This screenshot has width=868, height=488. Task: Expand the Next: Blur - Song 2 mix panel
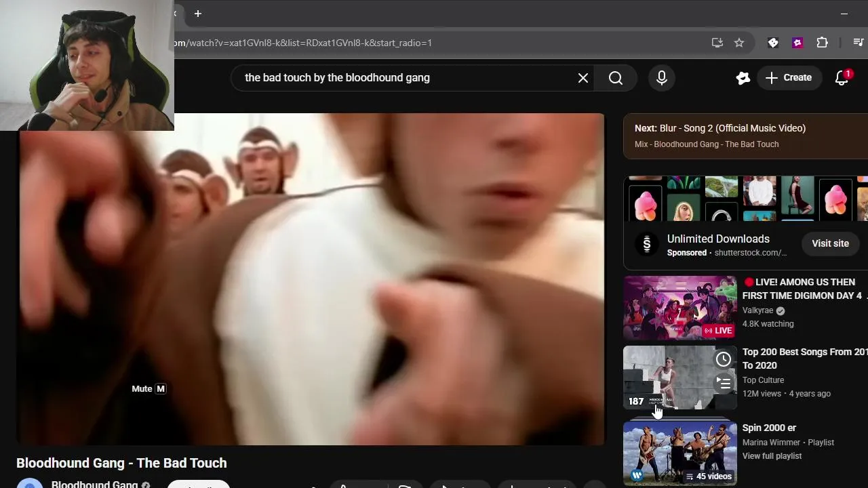(746, 136)
